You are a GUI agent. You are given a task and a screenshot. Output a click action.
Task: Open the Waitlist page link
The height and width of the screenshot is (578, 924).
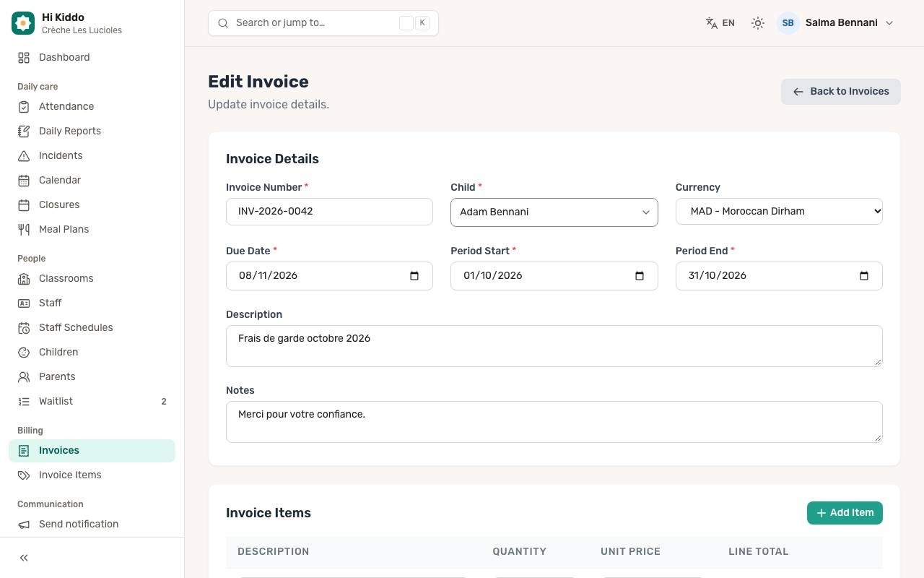pos(92,401)
